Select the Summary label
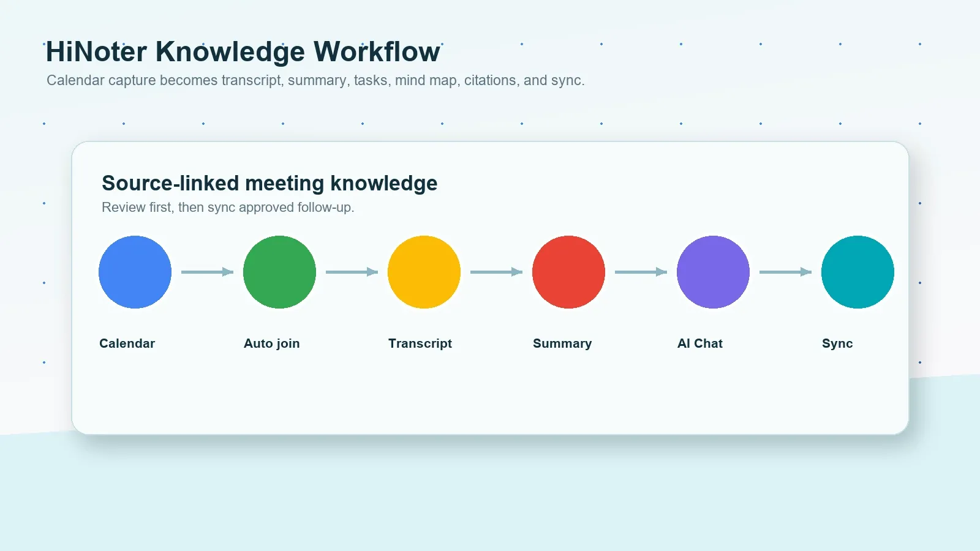 click(562, 343)
